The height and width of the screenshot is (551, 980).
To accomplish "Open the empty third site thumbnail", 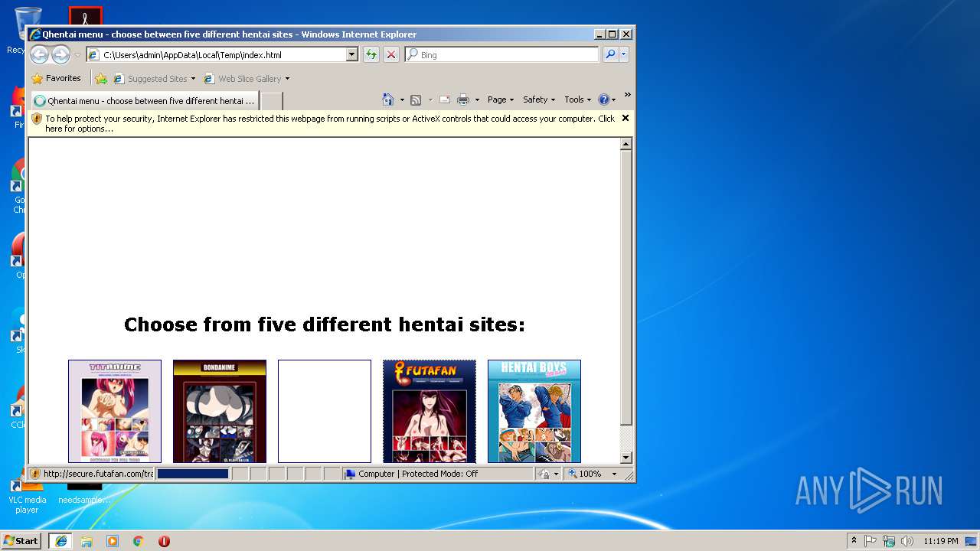I will click(x=325, y=411).
